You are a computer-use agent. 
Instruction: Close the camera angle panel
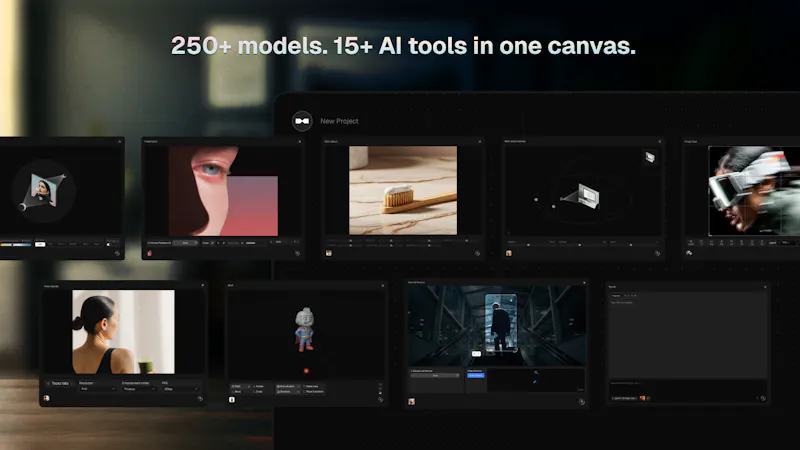coord(660,141)
